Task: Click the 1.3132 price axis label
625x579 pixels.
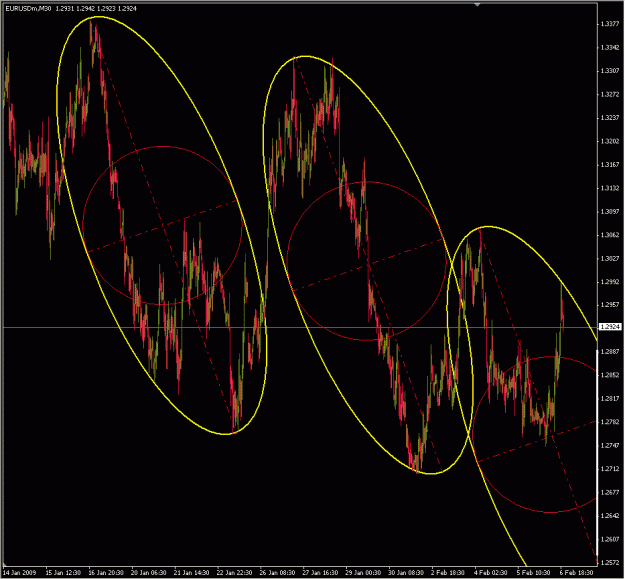Action: [x=610, y=188]
